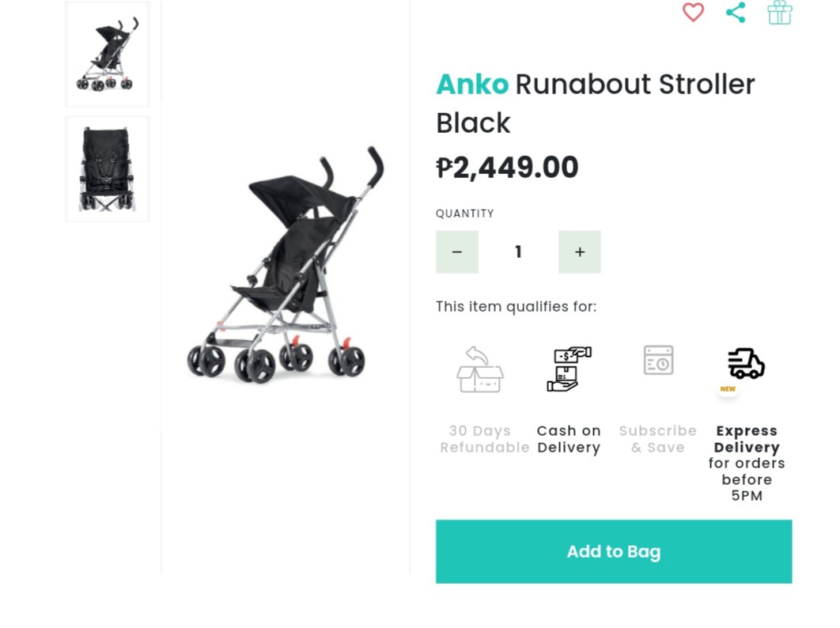This screenshot has width=840, height=628.
Task: Click the Express Delivery text label
Action: (747, 439)
